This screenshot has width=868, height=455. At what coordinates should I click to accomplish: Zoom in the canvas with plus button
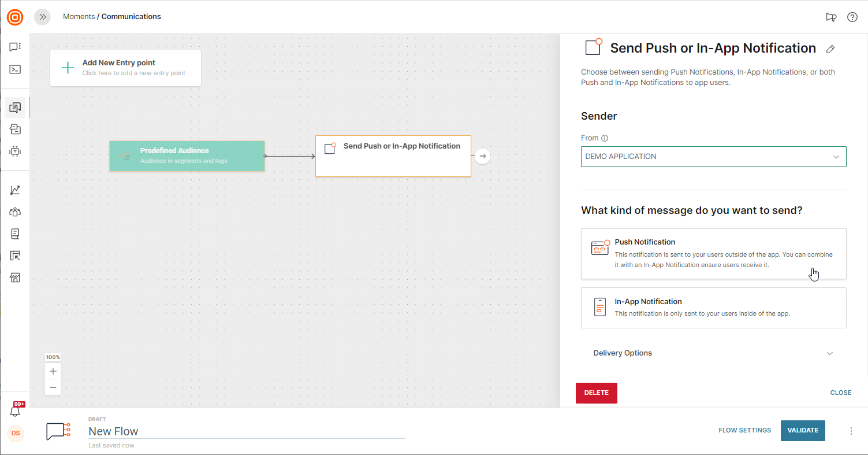click(x=53, y=371)
